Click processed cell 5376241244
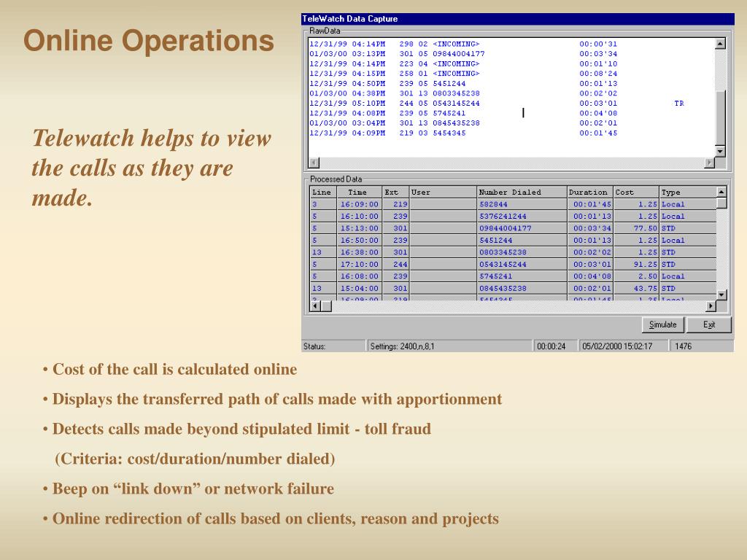The width and height of the screenshot is (747, 560). point(522,216)
